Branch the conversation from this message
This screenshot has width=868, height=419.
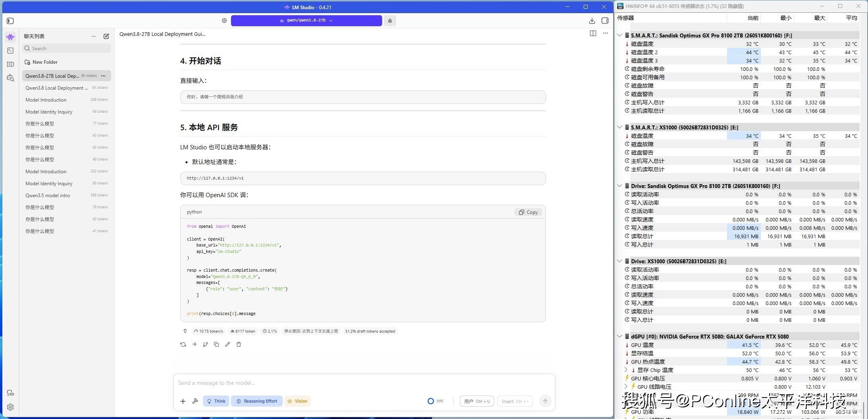tap(205, 345)
